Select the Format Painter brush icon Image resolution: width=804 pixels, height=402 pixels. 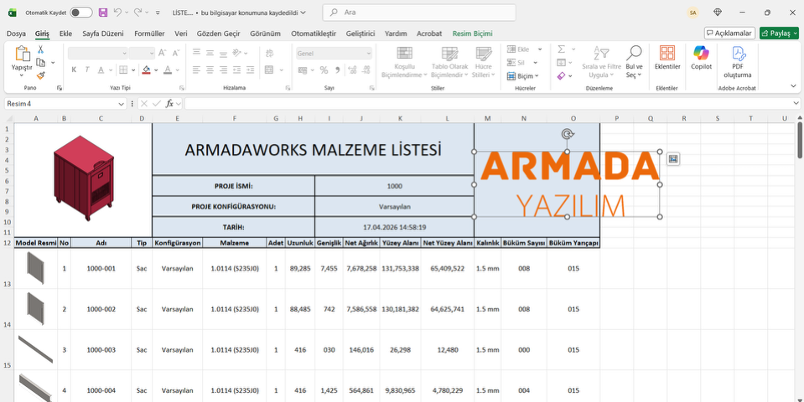tap(41, 75)
